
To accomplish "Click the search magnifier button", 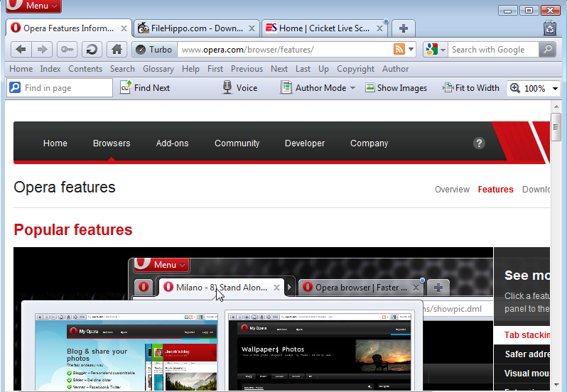I will (548, 50).
